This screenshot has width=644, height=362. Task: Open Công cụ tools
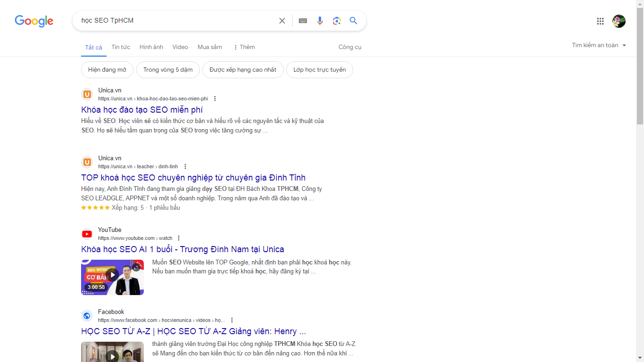tap(350, 47)
